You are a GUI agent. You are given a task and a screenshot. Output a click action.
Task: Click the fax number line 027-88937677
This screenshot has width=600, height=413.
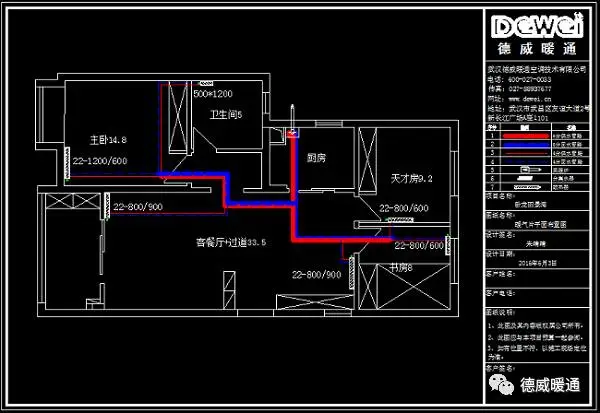[520, 89]
